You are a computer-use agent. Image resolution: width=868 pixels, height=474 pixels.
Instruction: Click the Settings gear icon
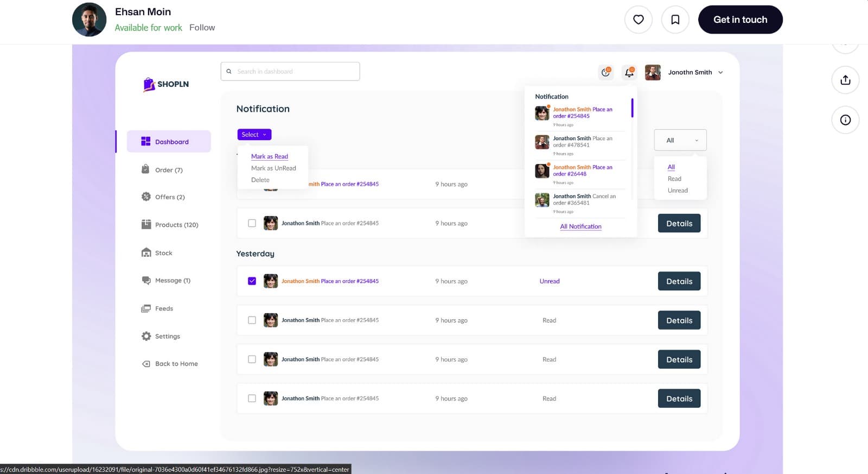click(146, 336)
